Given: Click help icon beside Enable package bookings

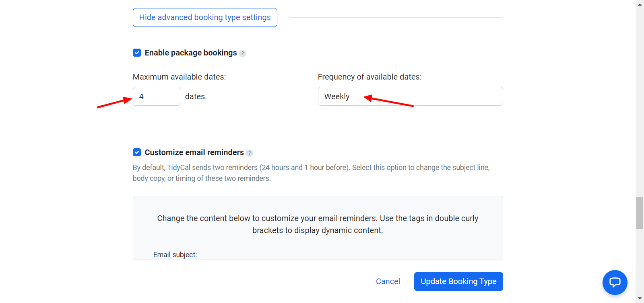Looking at the screenshot, I should click(242, 53).
